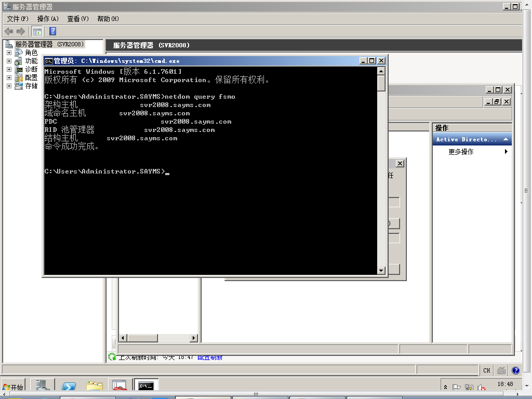The width and height of the screenshot is (532, 399).
Task: Click the 开始 Start button
Action: [x=13, y=387]
